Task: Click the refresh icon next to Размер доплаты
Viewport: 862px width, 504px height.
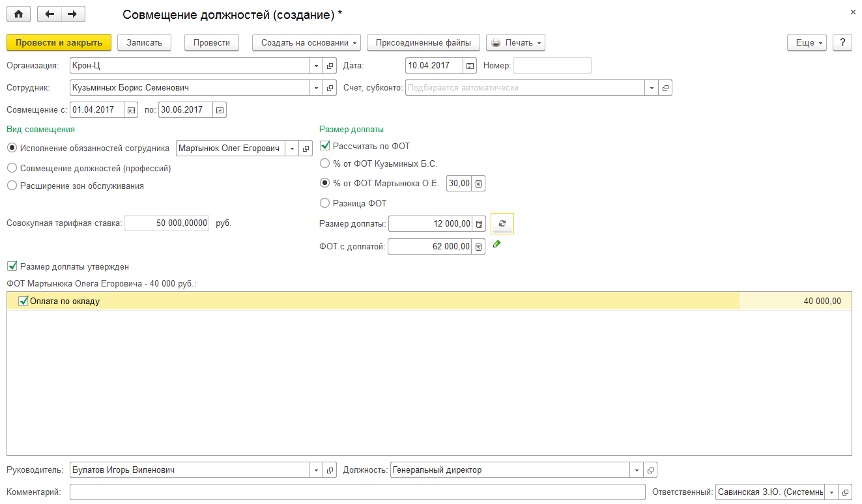Action: 502,224
